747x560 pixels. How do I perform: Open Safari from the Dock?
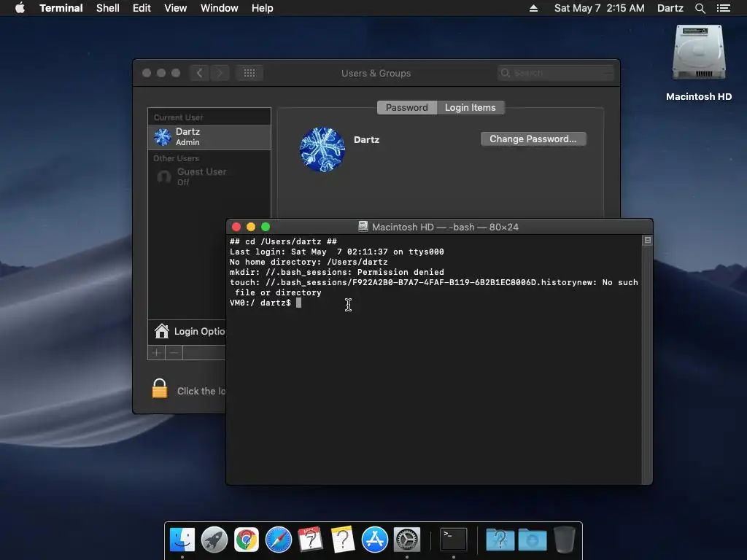point(279,540)
